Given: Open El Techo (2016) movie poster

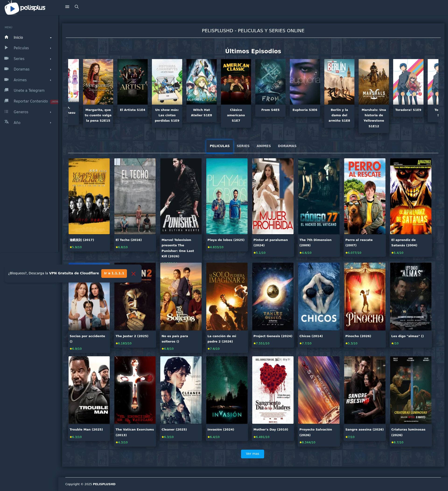Looking at the screenshot, I should (x=135, y=196).
